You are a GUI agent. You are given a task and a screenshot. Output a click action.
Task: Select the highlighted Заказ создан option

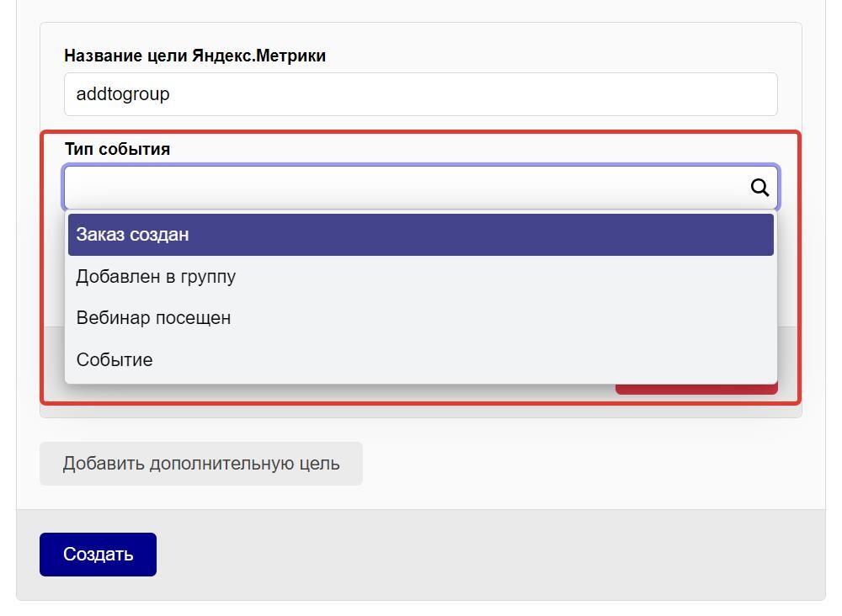click(x=421, y=235)
